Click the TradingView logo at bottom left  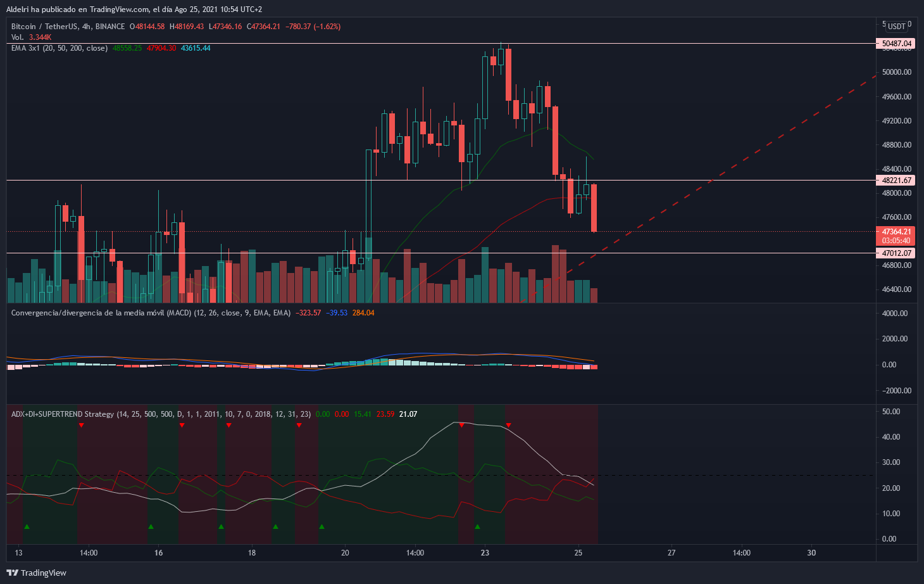coord(36,573)
